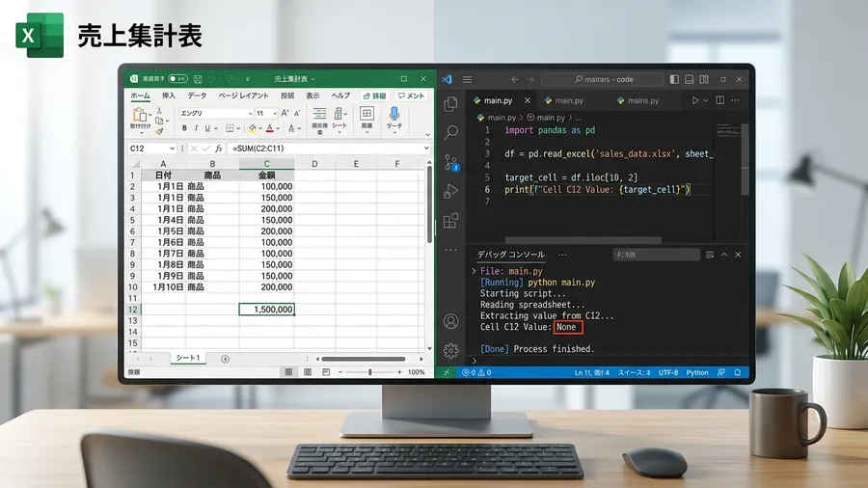Screen dimensions: 868x488
Task: Click the formula bar confirm checkmark icon
Action: 206,149
